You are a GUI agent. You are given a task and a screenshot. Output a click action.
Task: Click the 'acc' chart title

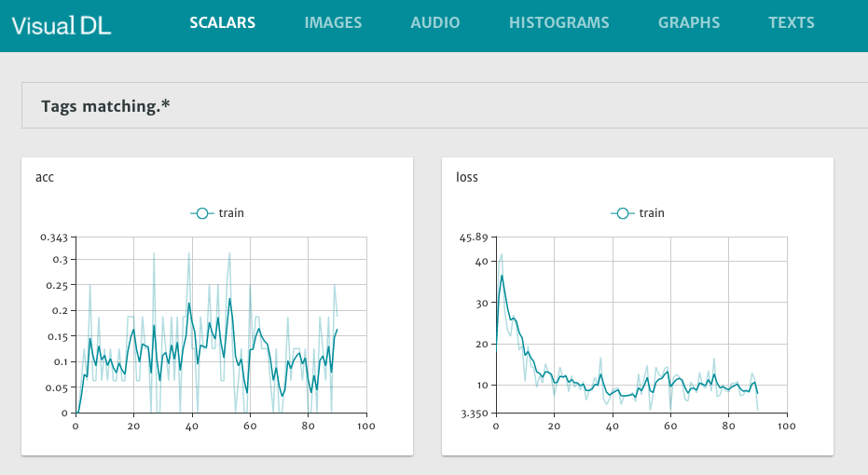(44, 177)
